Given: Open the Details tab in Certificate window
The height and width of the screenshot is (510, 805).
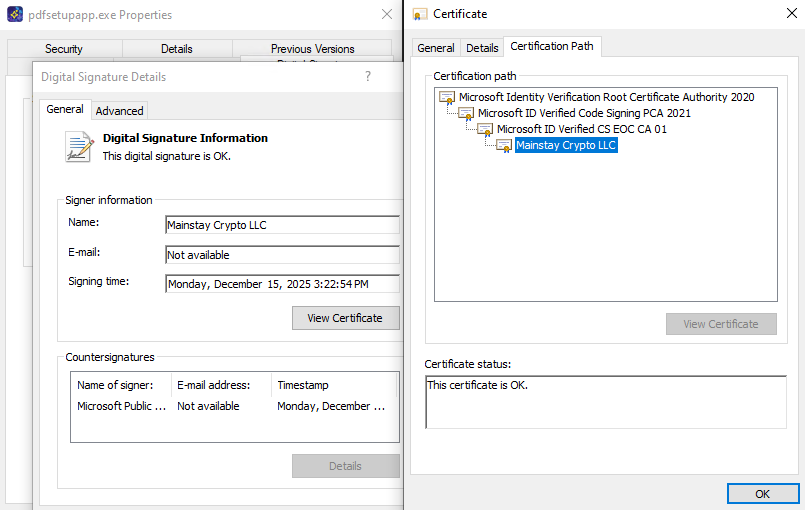Looking at the screenshot, I should [x=482, y=48].
